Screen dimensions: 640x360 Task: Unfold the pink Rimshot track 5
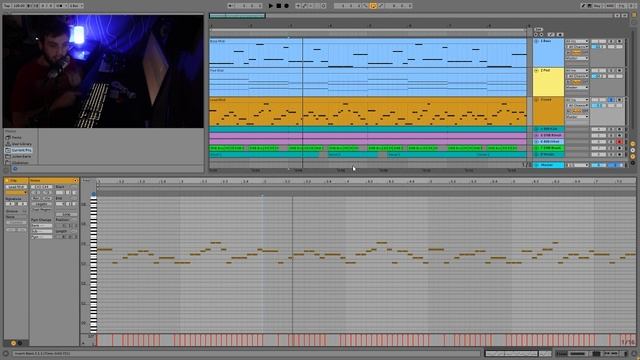pos(537,135)
